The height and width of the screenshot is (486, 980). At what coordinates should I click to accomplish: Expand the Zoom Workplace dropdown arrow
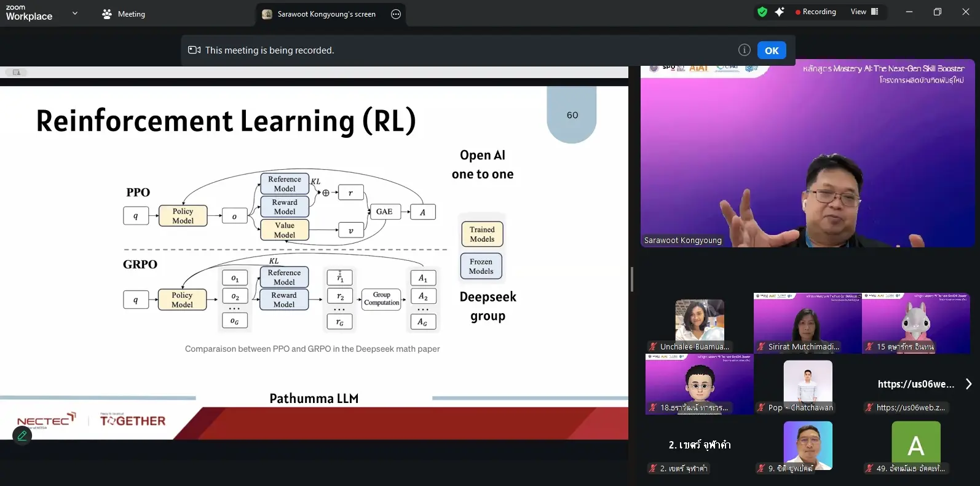point(75,13)
